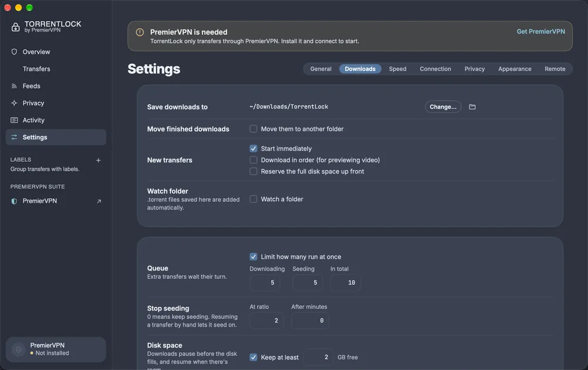Open Overview in the sidebar
Viewport: 588px width, 370px height.
click(x=56, y=52)
